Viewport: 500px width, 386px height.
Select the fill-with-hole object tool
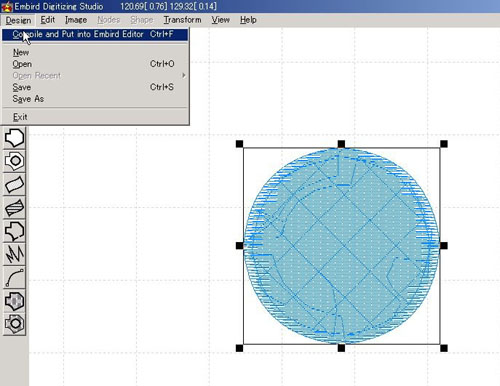pyautogui.click(x=14, y=161)
